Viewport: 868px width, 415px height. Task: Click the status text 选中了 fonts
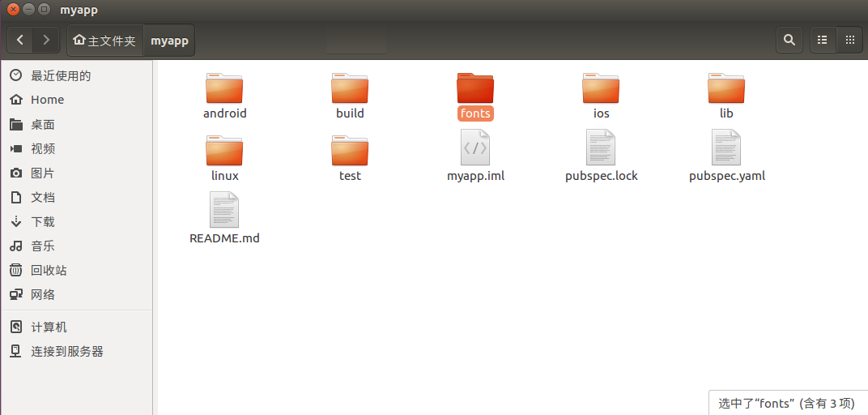(786, 403)
